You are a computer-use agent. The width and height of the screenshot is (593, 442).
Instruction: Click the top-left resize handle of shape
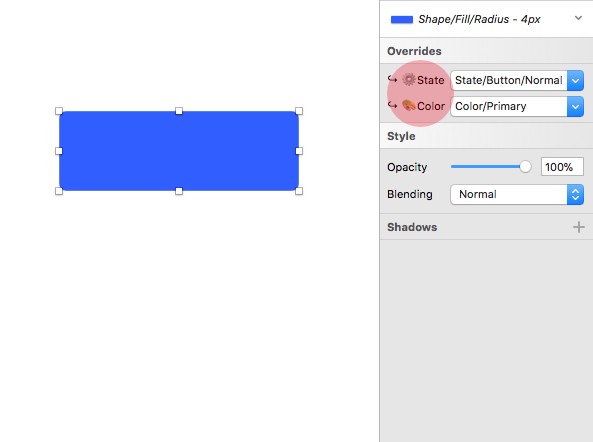(59, 111)
